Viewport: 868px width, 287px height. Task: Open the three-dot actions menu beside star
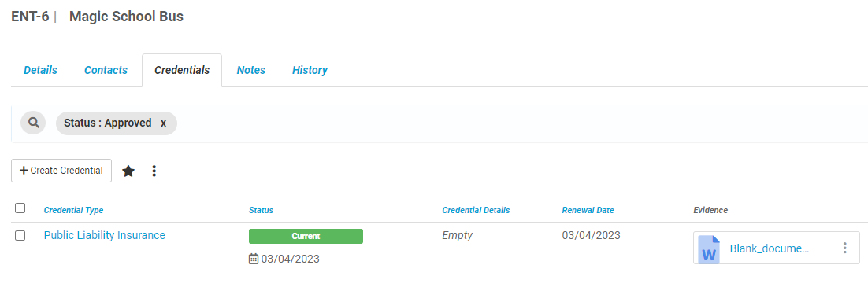154,171
